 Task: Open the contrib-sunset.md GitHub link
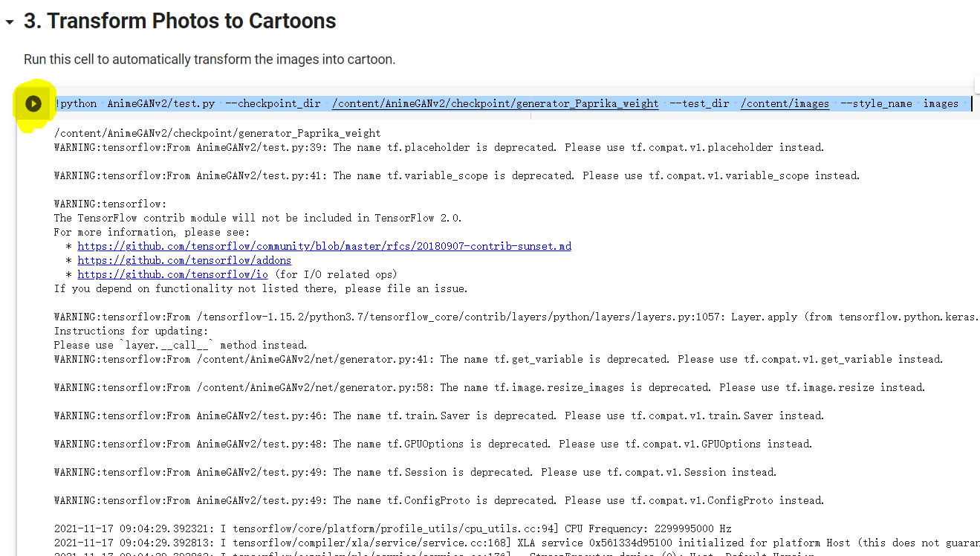tap(325, 246)
